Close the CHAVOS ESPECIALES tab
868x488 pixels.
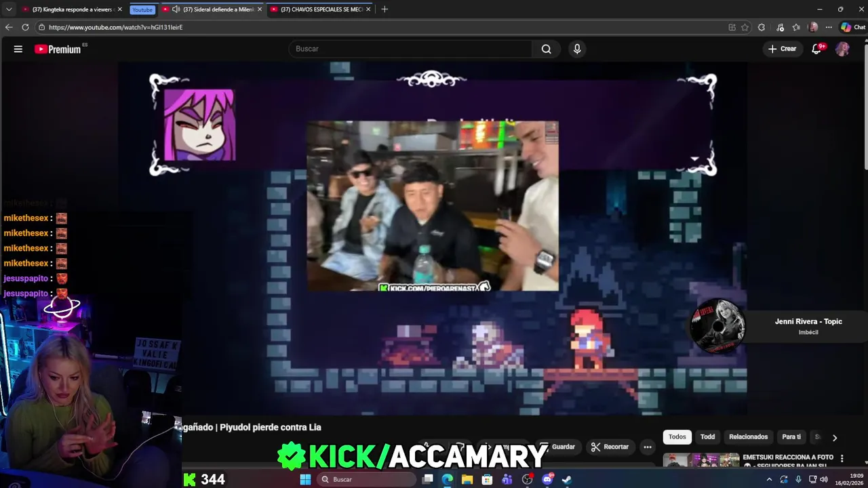click(x=369, y=9)
